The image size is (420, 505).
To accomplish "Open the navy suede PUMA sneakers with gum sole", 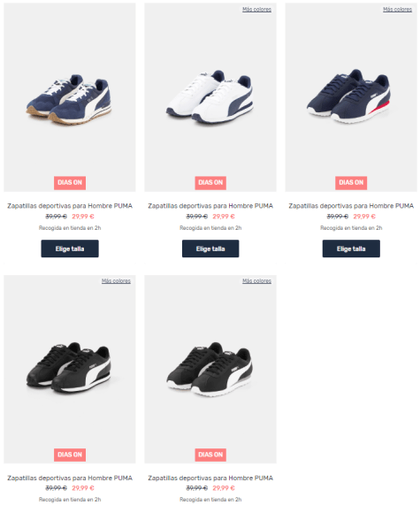I will point(70,97).
